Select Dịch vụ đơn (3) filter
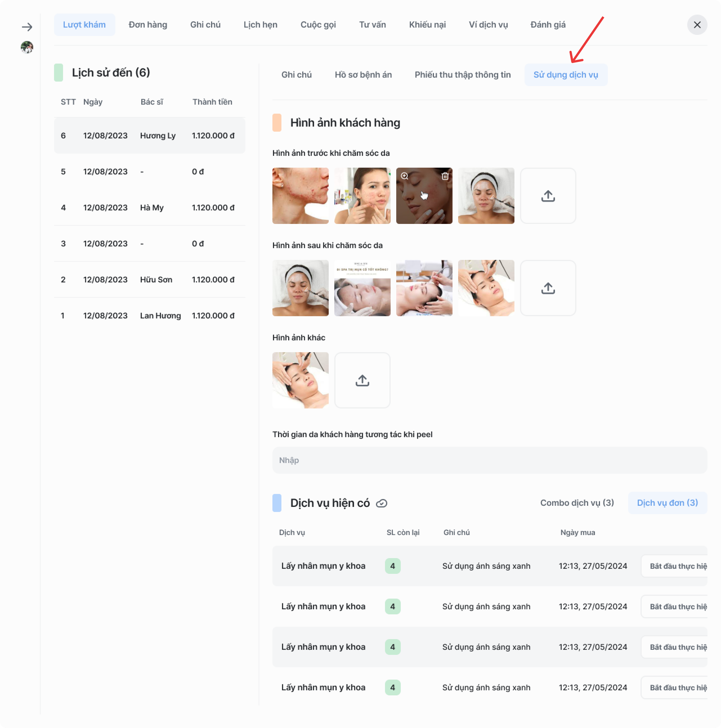This screenshot has height=728, width=721. point(667,503)
